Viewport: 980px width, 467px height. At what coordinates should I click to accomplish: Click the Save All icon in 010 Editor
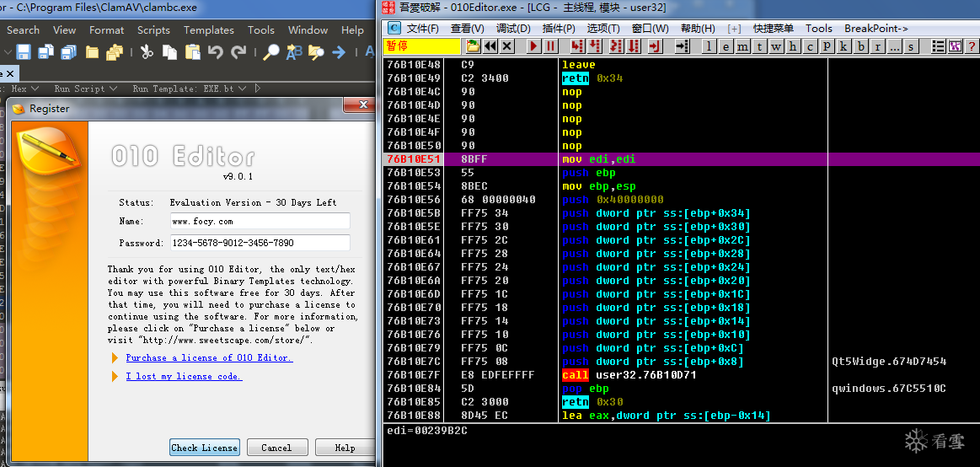coord(68,52)
